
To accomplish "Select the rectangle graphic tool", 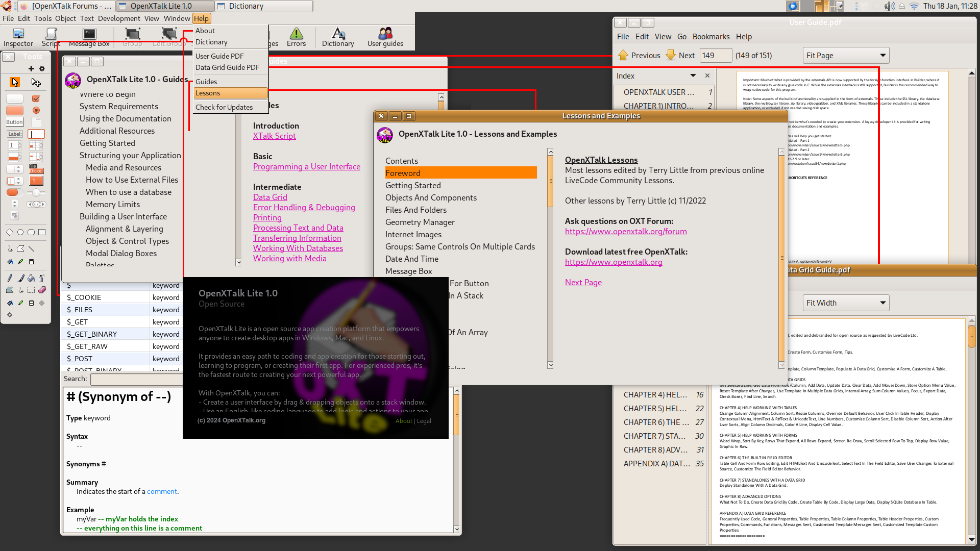I will (42, 232).
